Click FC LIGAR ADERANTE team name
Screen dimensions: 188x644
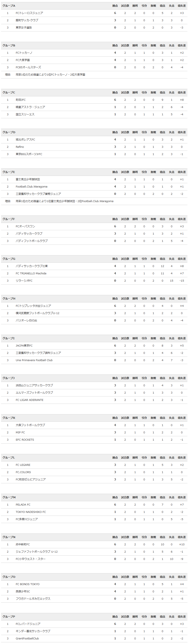[x=29, y=400]
